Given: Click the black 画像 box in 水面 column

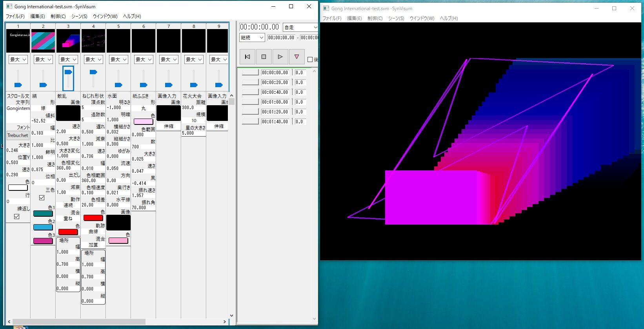Looking at the screenshot, I should [x=118, y=223].
